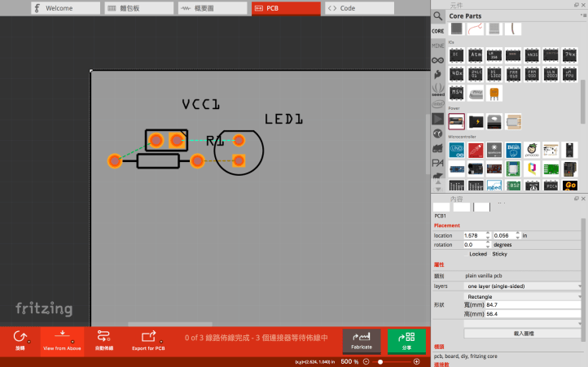Select the M54 IC part

456,93
